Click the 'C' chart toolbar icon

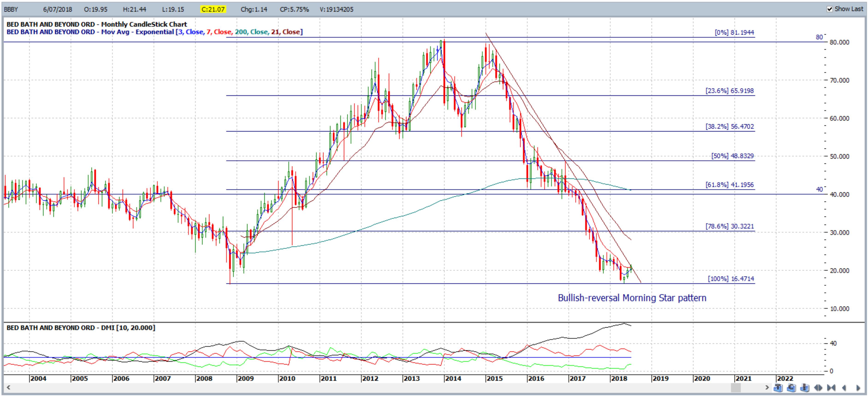tap(791, 387)
